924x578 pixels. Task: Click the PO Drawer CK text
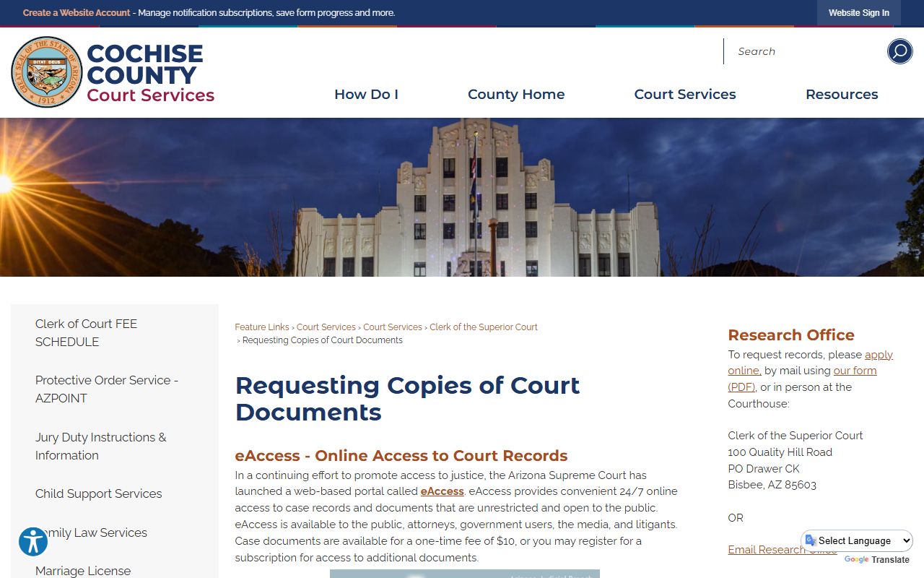click(x=764, y=469)
